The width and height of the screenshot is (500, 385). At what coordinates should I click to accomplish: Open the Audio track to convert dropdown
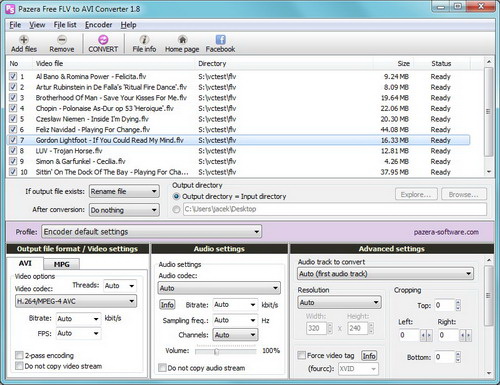coord(385,274)
